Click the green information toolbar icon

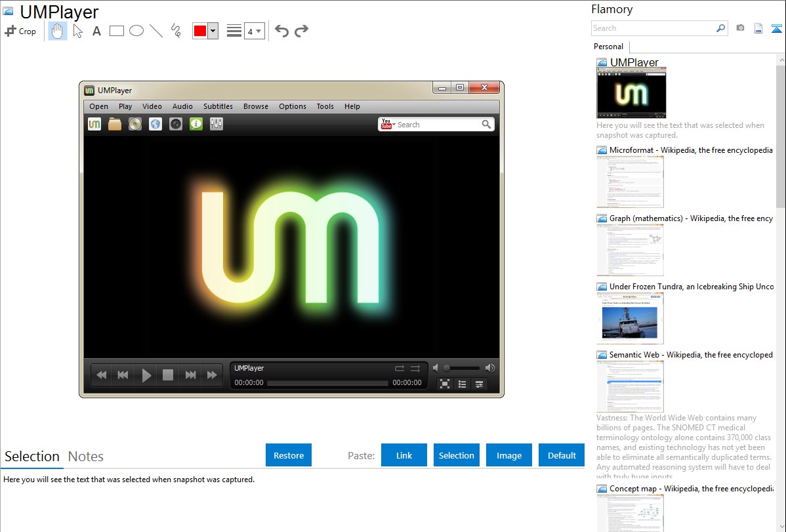196,124
